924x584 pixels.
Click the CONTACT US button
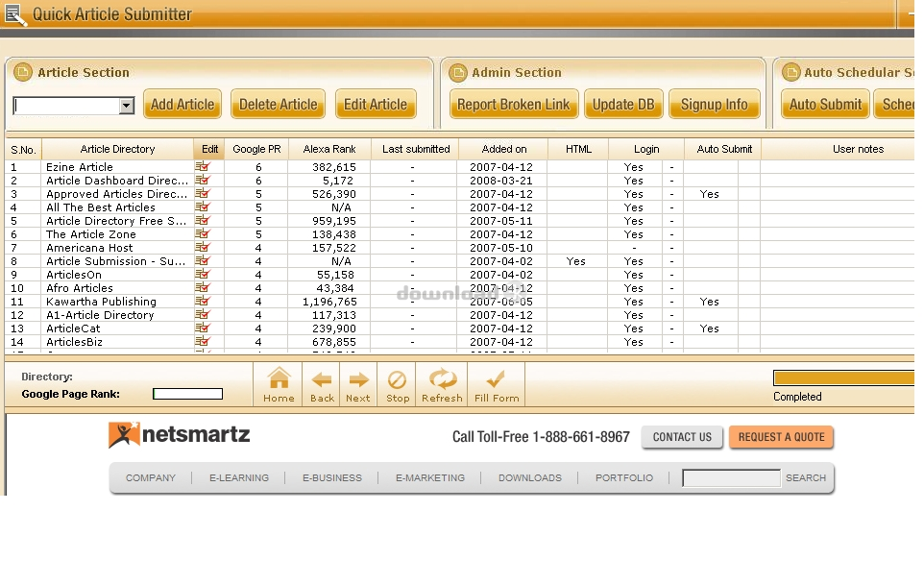click(682, 437)
